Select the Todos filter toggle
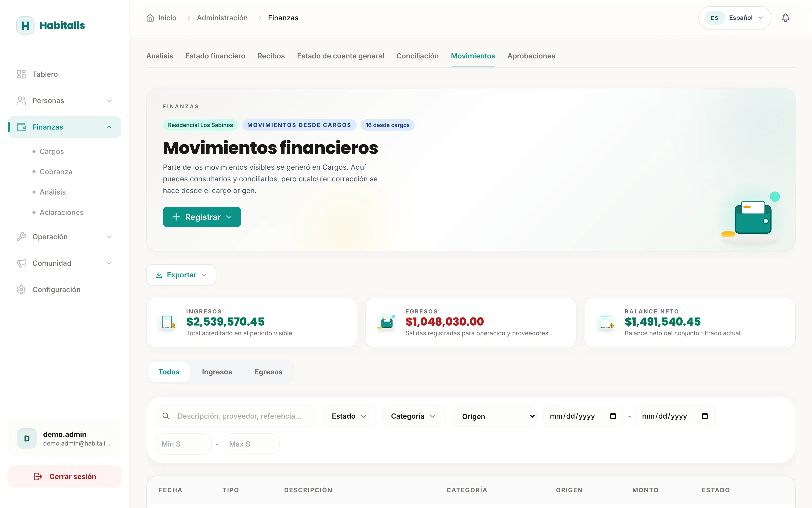The height and width of the screenshot is (508, 812). [x=169, y=372]
